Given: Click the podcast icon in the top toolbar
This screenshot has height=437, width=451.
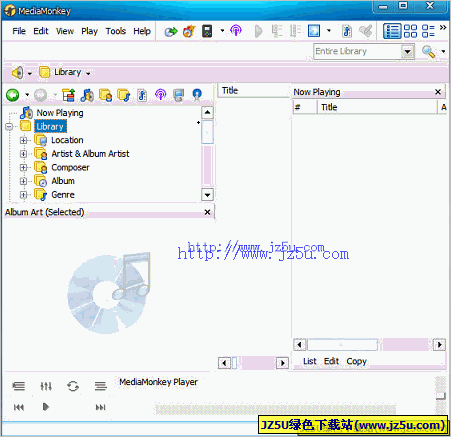Looking at the screenshot, I should pos(236,31).
